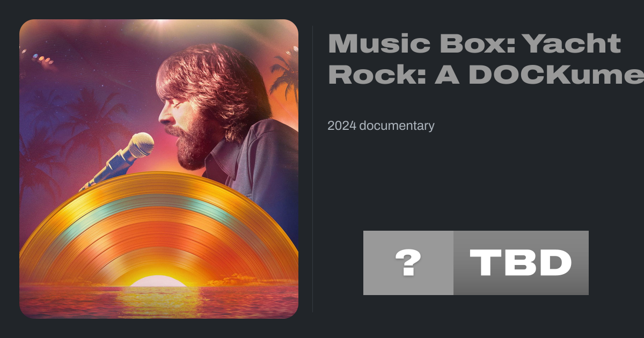Click the palm tree silhouette beside man's head
Image resolution: width=644 pixels, height=338 pixels.
click(x=284, y=75)
